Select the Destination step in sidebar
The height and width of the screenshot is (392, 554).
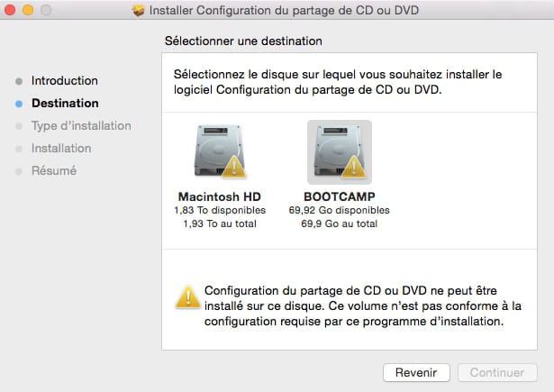[x=65, y=104]
